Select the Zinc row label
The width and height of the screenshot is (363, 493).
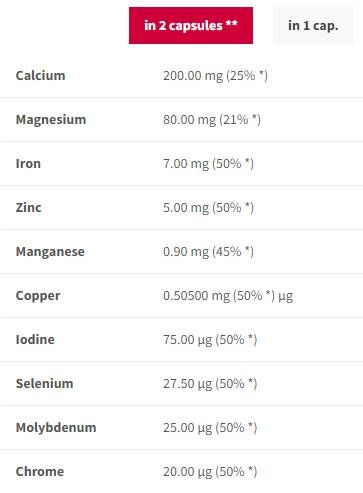pyautogui.click(x=28, y=208)
